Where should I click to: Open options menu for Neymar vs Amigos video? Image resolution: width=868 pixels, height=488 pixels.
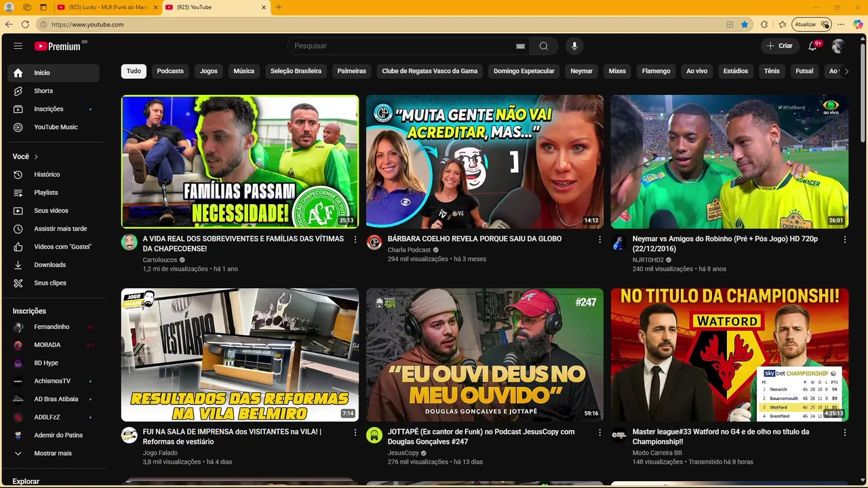(844, 239)
